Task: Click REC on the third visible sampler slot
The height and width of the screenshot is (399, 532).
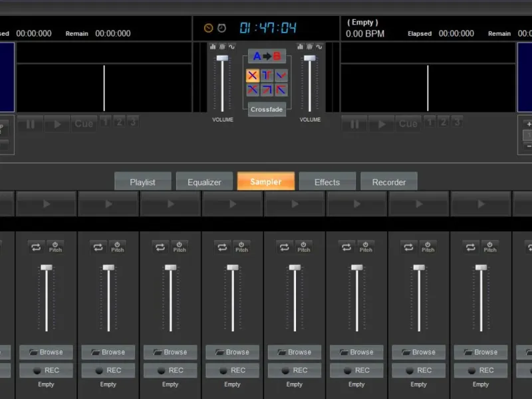Action: click(170, 370)
